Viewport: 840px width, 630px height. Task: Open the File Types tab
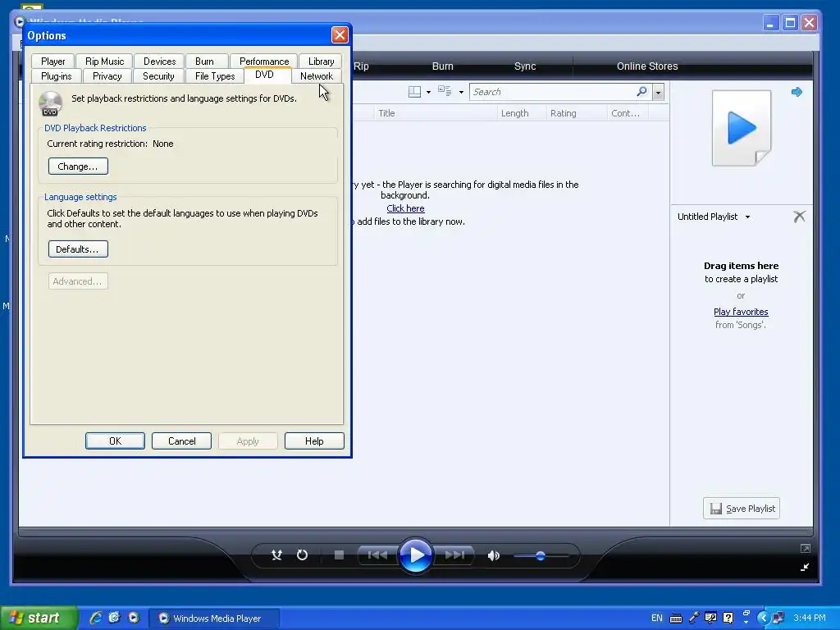(215, 76)
